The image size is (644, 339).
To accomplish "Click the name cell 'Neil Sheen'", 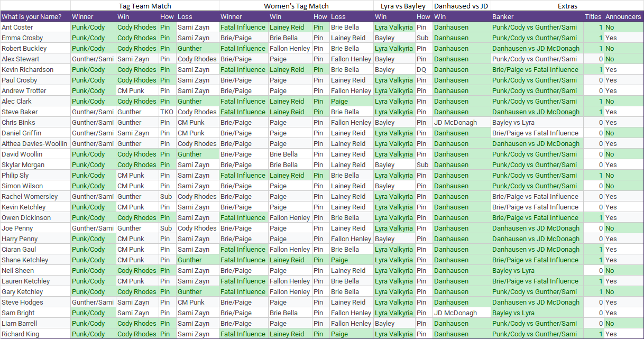I will coord(35,270).
